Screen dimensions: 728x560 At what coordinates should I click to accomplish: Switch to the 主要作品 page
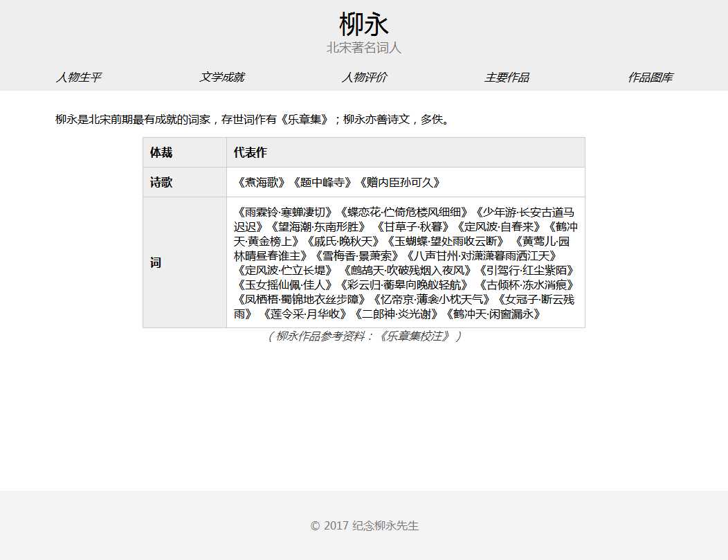507,78
